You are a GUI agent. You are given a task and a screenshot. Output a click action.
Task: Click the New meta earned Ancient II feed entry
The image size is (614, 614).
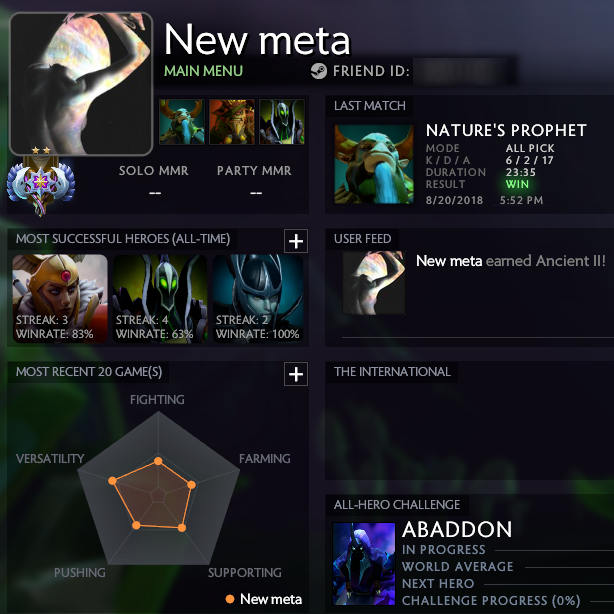coord(511,260)
